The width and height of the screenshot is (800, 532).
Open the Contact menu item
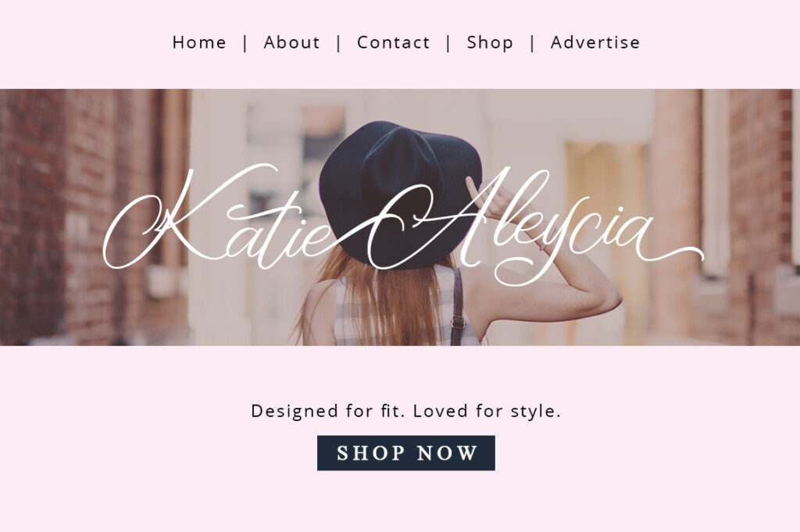[x=394, y=42]
